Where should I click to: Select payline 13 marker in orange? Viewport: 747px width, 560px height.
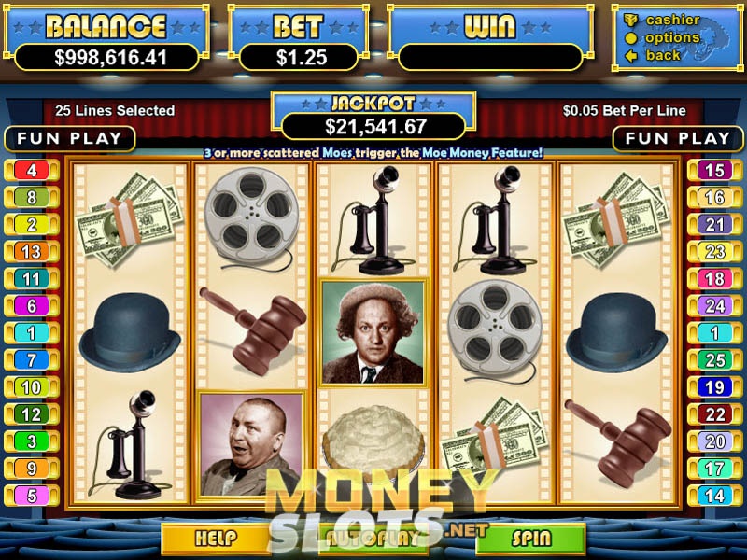pyautogui.click(x=32, y=251)
